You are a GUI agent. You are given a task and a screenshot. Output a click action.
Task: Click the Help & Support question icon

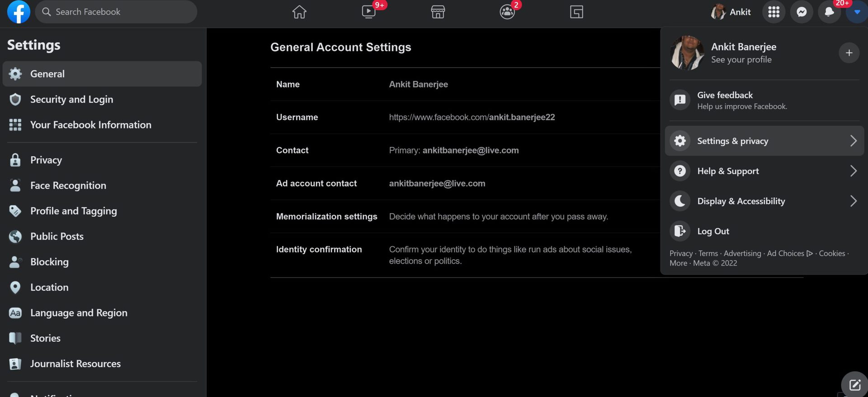click(x=680, y=171)
